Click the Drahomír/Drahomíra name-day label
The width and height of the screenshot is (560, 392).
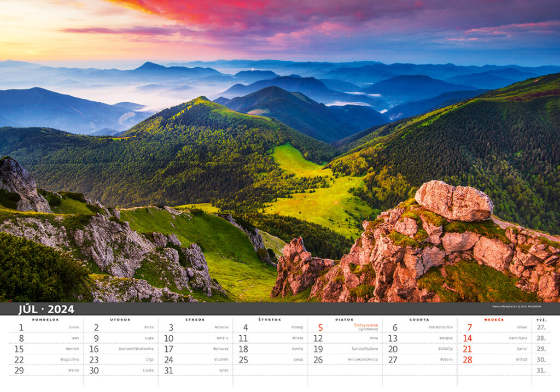coord(136,349)
